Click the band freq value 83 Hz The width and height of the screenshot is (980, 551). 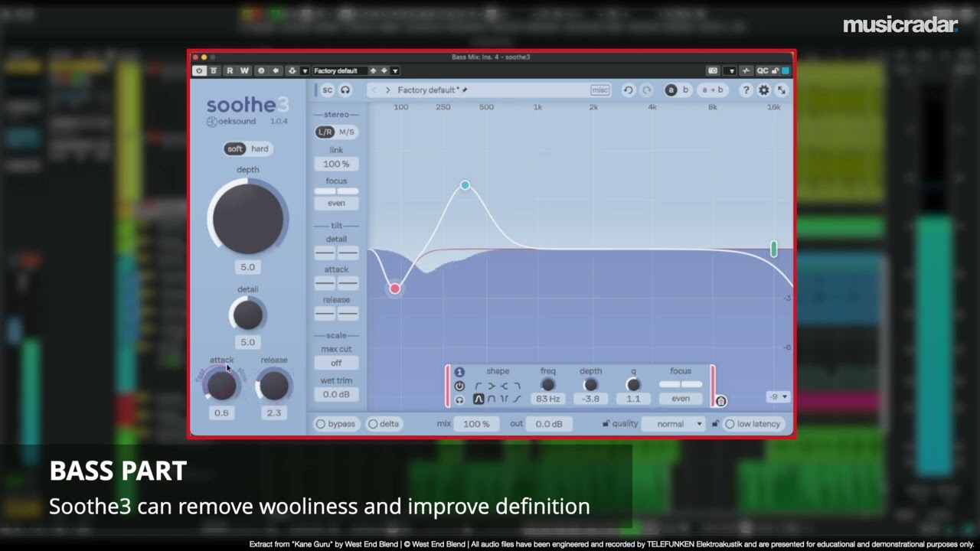point(548,399)
